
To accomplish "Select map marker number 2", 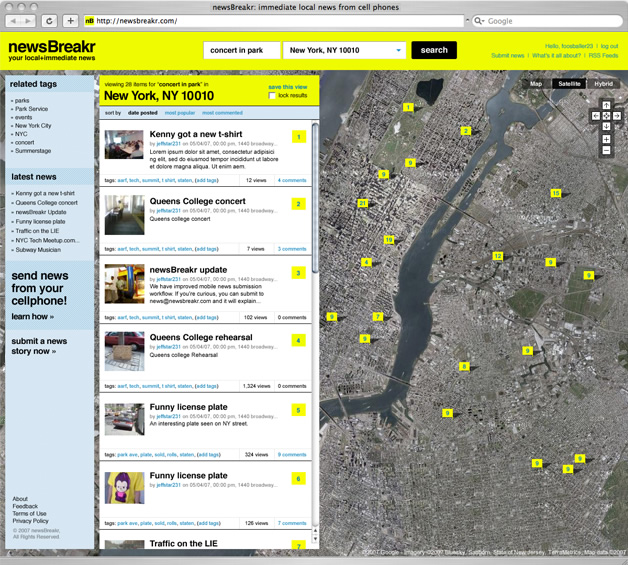I will (465, 131).
